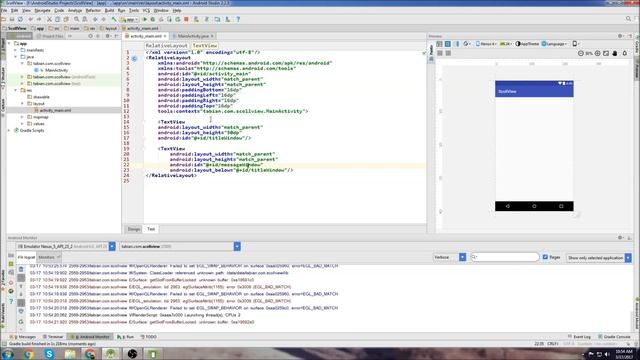This screenshot has height=360, width=640.
Task: Click the bell warnings icon in Preview
Action: point(624,53)
